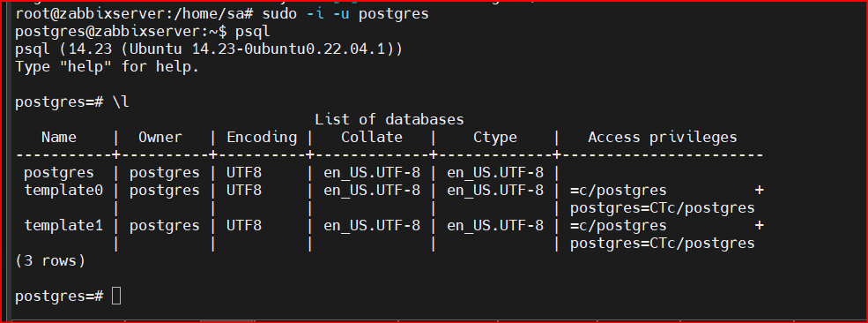Click the psql 14.23 Ubuntu version line
868x323 pixels.
pos(209,49)
